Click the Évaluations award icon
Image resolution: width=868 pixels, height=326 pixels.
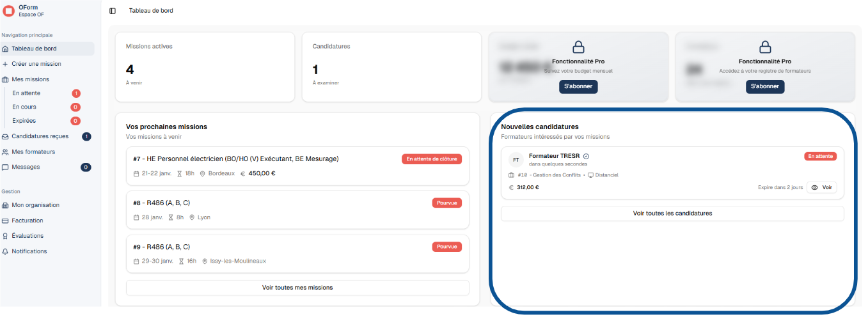pos(6,236)
